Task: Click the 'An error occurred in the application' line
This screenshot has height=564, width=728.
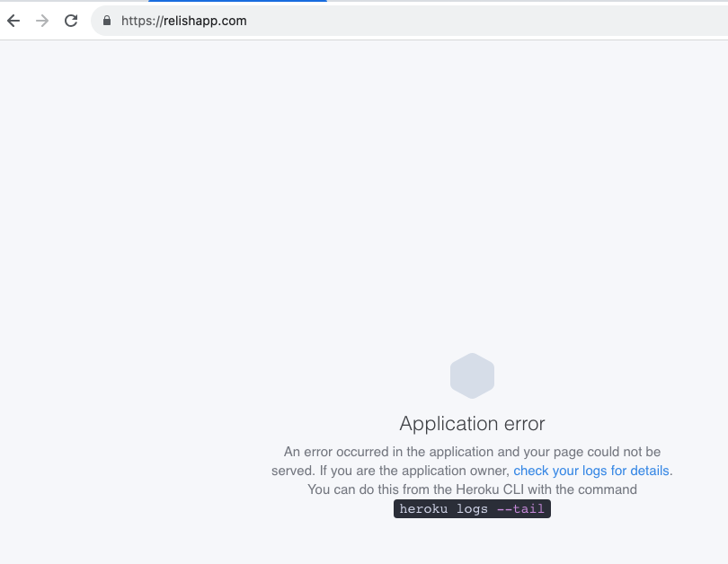Action: (x=472, y=452)
